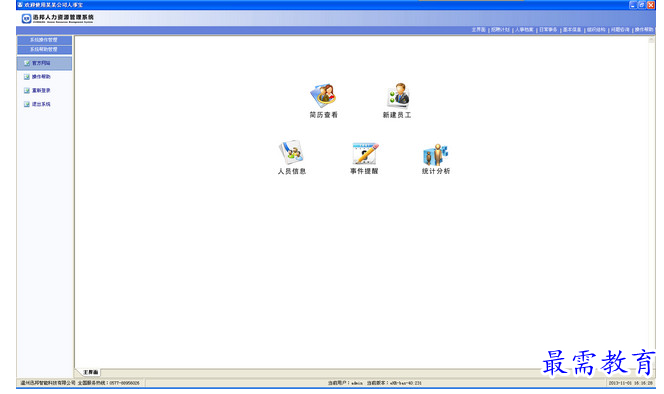This screenshot has height=394, width=664.
Task: Open the 人员信息 personnel info icon
Action: coord(291,152)
